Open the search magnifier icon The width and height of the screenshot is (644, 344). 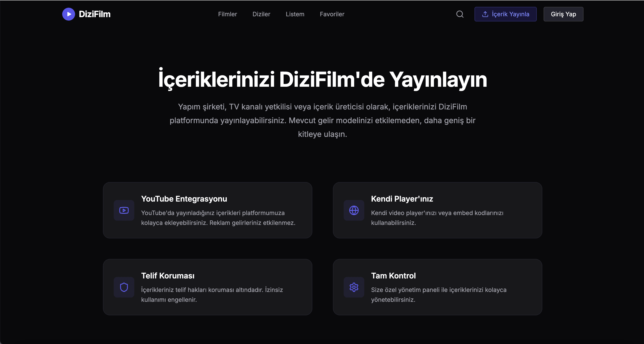coord(460,14)
